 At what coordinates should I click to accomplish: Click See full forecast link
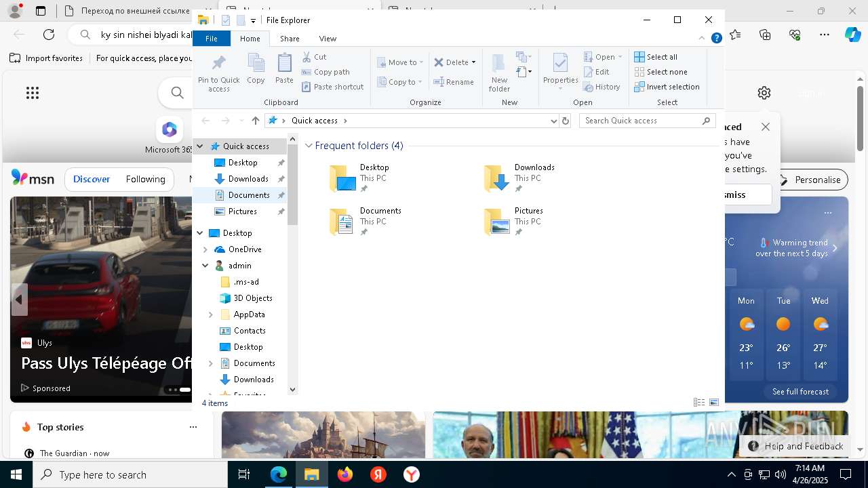(800, 392)
